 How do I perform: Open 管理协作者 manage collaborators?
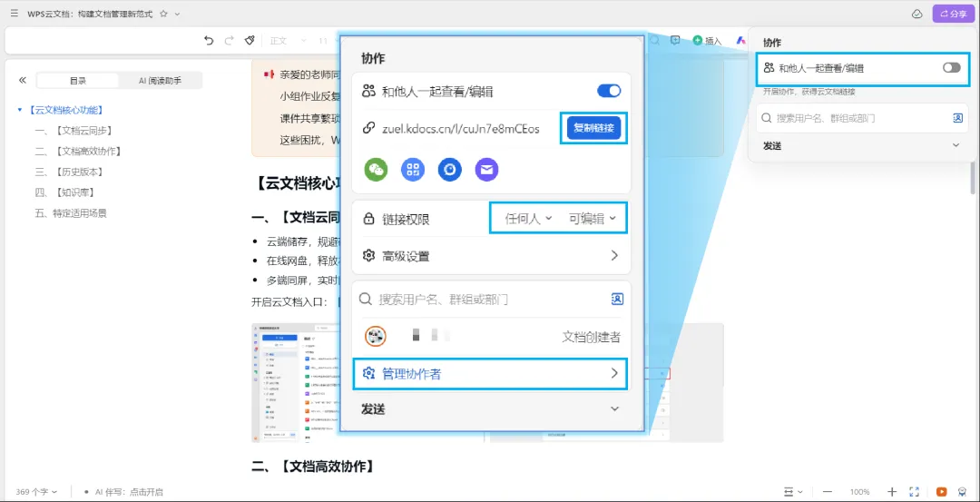coord(491,374)
